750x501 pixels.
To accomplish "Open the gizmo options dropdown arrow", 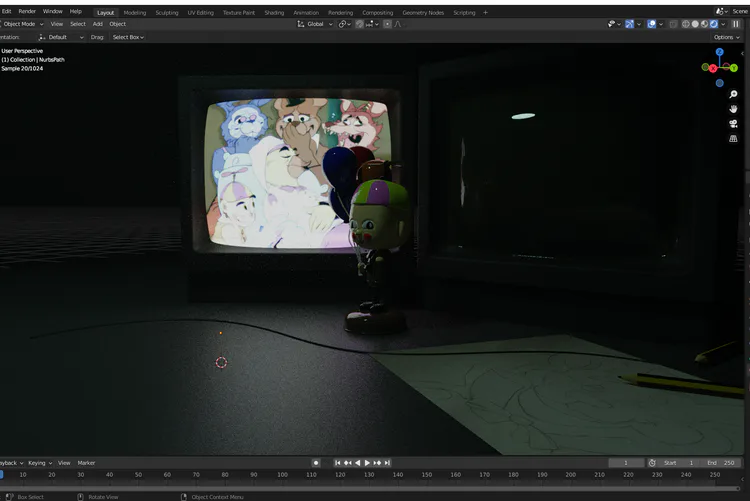I will (x=639, y=24).
